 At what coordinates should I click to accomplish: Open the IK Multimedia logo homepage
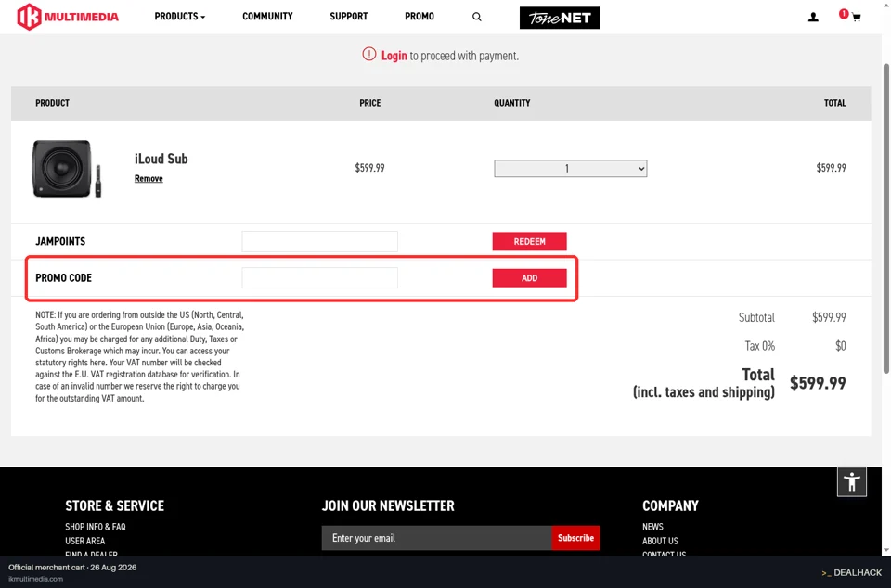[68, 17]
